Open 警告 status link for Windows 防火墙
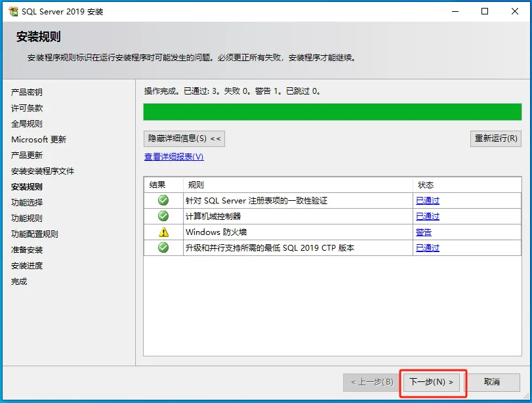Image resolution: width=532 pixels, height=403 pixels. point(424,232)
